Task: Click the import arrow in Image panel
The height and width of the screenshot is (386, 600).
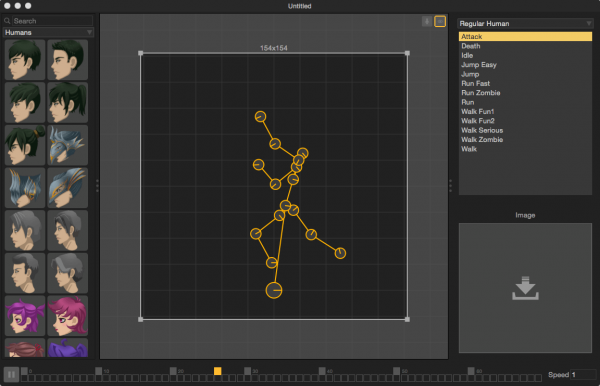Action: [525, 288]
